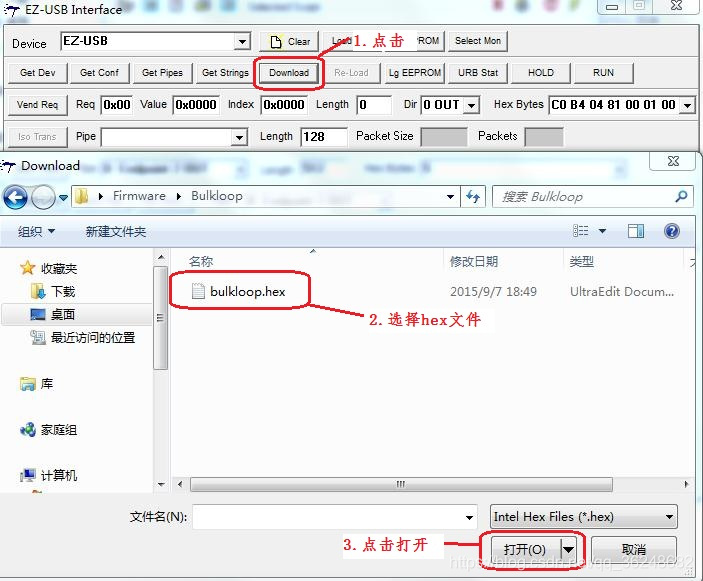Open the view options dropdown arrow
The image size is (703, 581).
click(x=603, y=231)
